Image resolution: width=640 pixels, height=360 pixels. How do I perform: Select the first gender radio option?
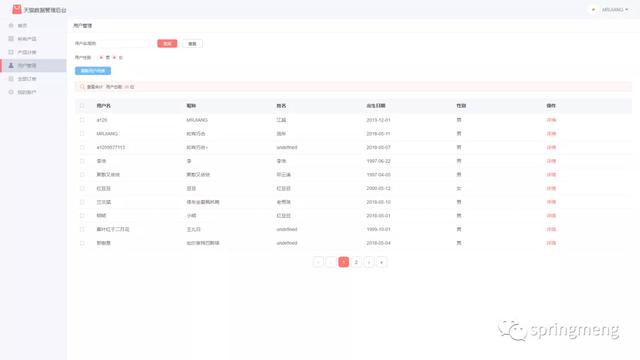(101, 58)
